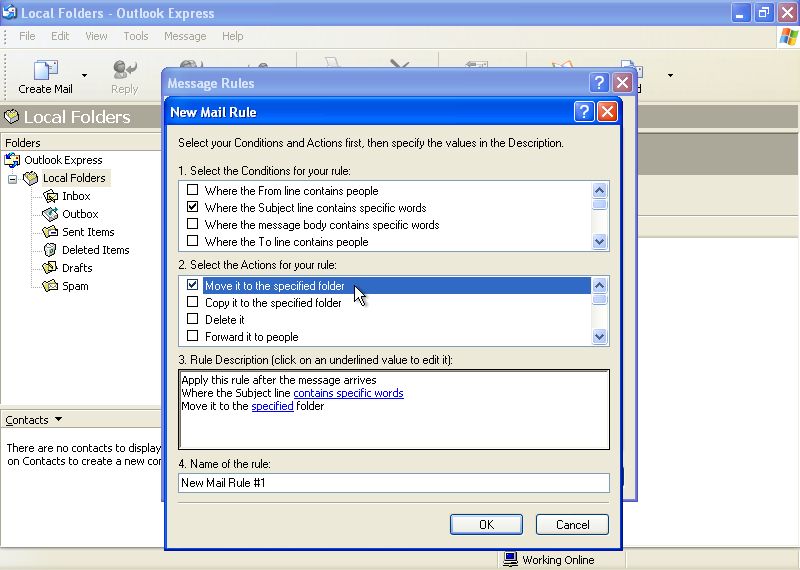Click the Outlook Express root folder icon
The image size is (800, 570).
12,160
